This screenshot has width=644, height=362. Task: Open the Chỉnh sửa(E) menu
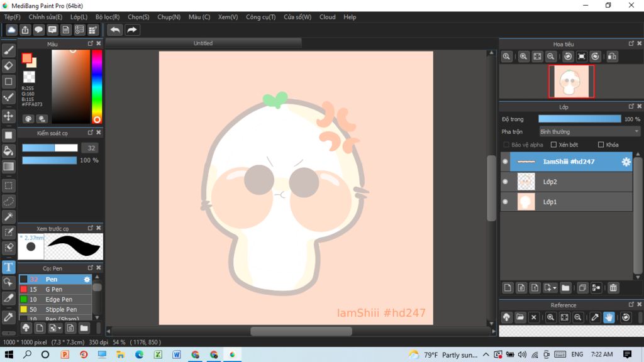coord(45,17)
